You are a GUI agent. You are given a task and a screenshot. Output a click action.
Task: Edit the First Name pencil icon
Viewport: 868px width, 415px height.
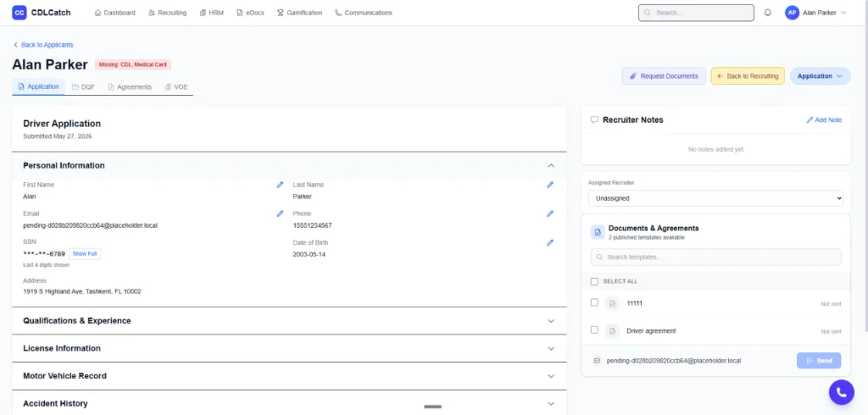click(x=280, y=185)
